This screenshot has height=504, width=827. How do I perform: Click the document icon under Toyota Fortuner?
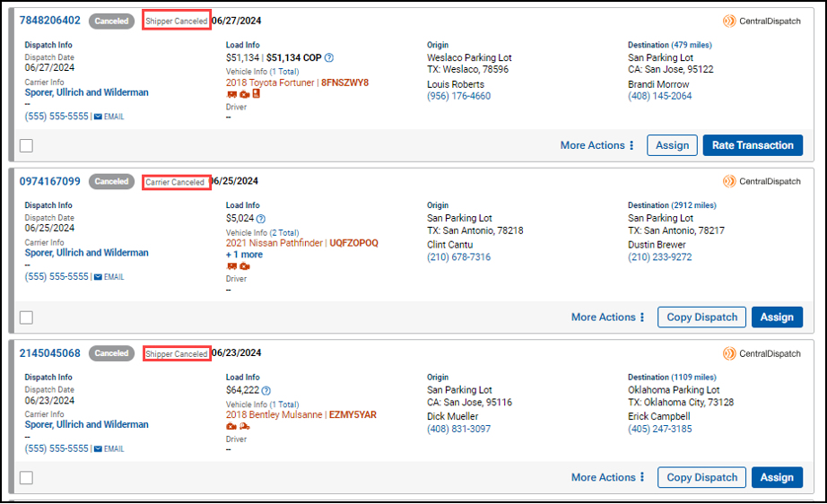[x=256, y=94]
